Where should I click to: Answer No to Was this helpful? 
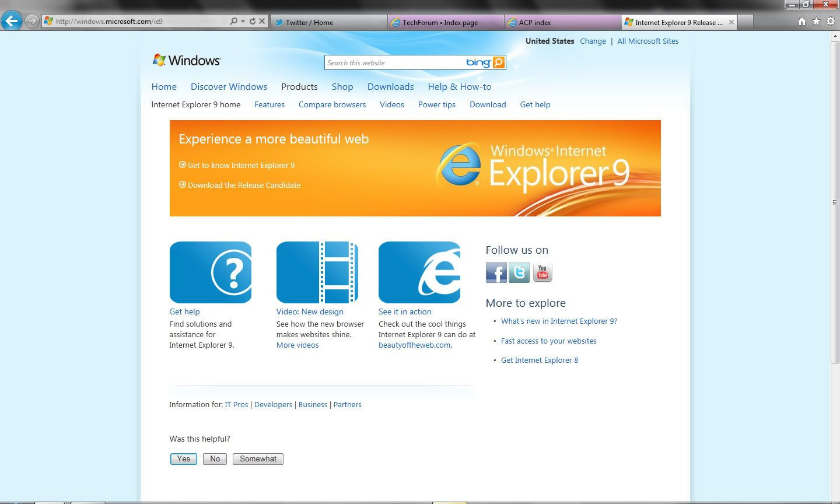(x=215, y=459)
